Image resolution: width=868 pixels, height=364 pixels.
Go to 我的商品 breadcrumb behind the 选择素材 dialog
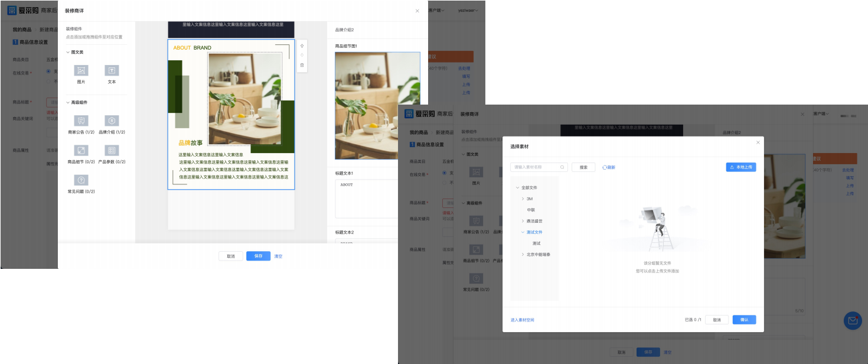tap(419, 132)
